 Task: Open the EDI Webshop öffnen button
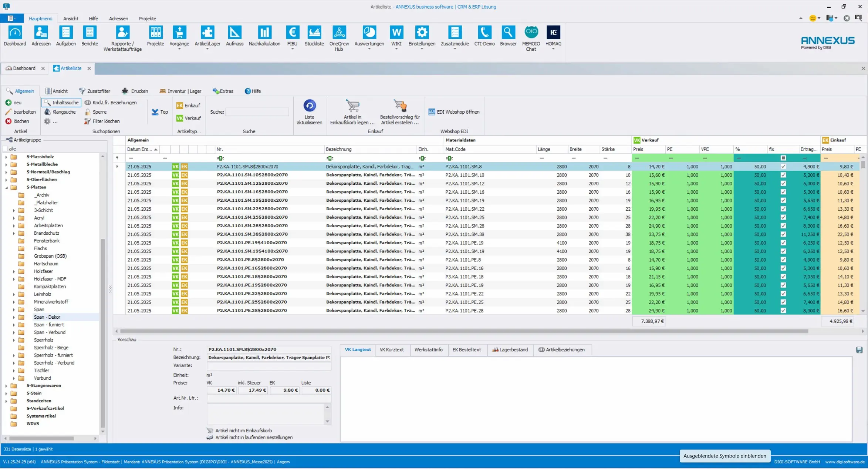[454, 112]
